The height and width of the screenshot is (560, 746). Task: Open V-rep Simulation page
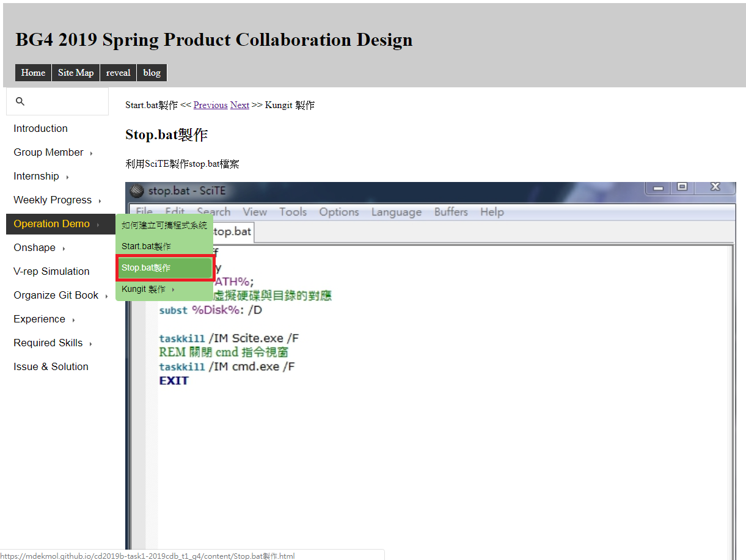pyautogui.click(x=51, y=272)
